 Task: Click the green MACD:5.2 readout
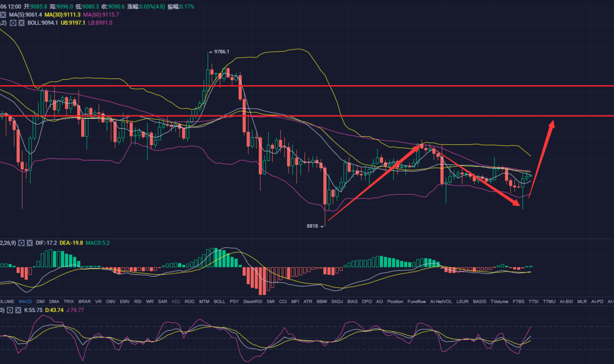click(x=98, y=243)
